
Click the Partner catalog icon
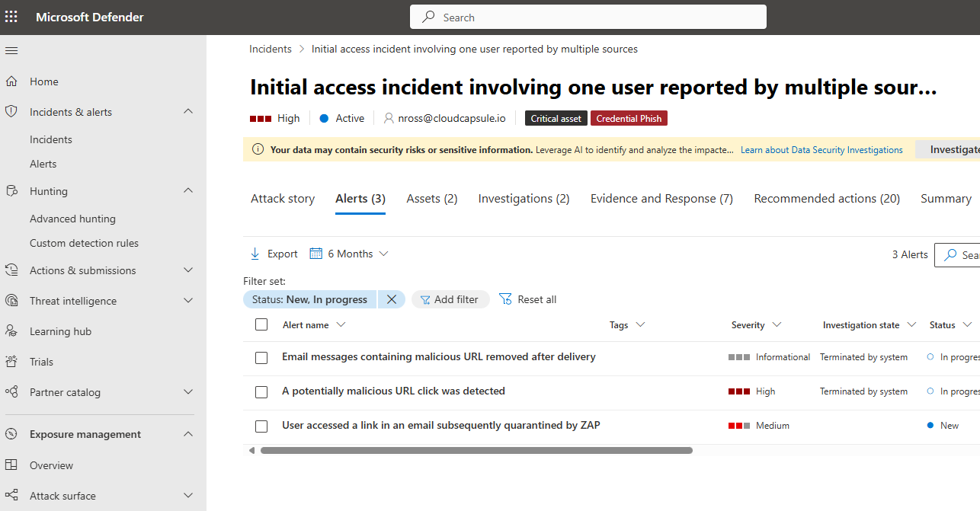11,392
